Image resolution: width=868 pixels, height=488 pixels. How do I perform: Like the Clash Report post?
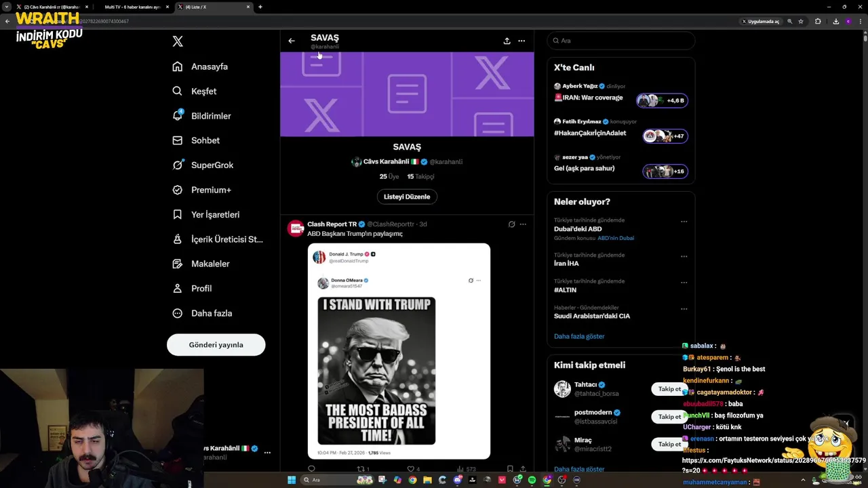tap(413, 469)
